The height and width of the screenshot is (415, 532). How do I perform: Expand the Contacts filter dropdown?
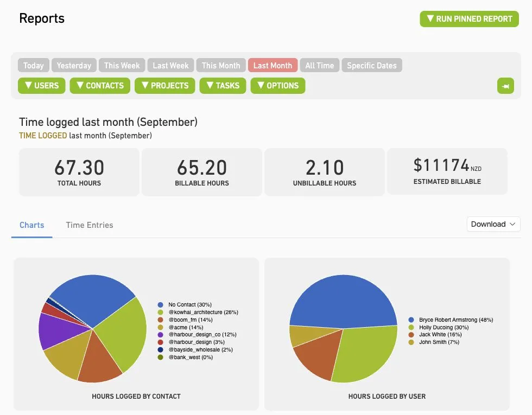[100, 86]
